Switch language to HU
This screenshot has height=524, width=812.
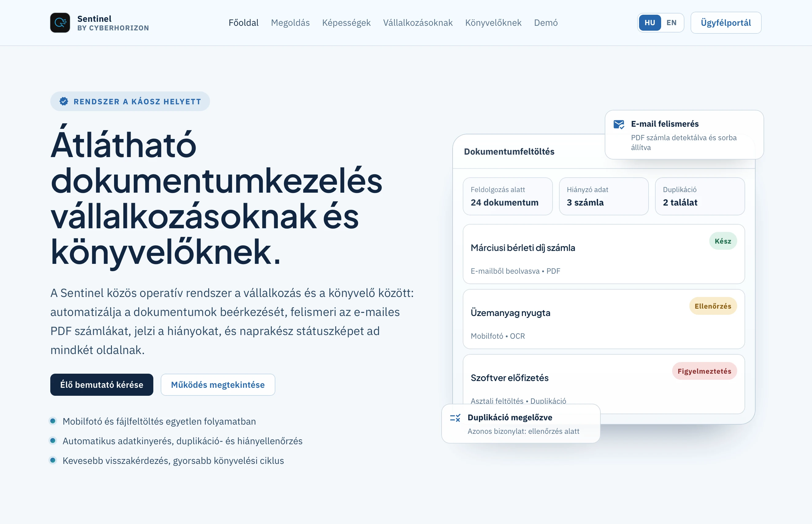(x=649, y=23)
